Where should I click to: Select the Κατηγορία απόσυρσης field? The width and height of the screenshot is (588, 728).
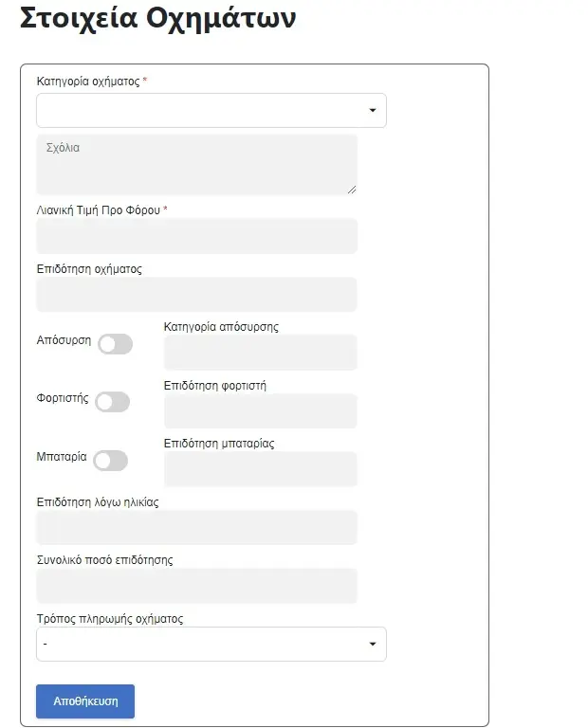(260, 353)
